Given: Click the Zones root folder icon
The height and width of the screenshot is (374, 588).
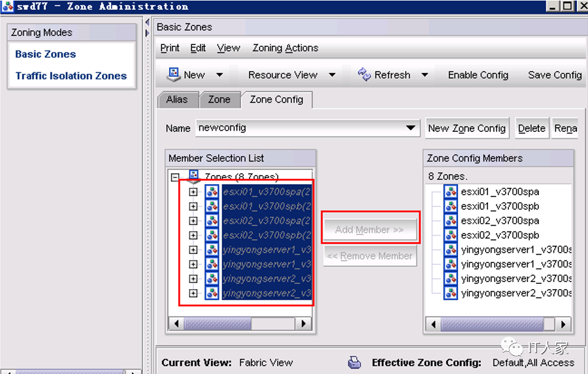Looking at the screenshot, I should pyautogui.click(x=194, y=176).
